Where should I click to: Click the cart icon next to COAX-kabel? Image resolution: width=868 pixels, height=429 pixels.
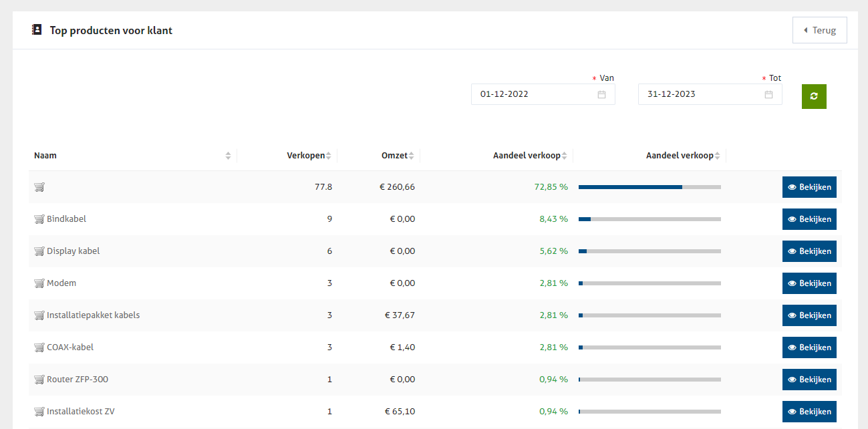click(39, 347)
